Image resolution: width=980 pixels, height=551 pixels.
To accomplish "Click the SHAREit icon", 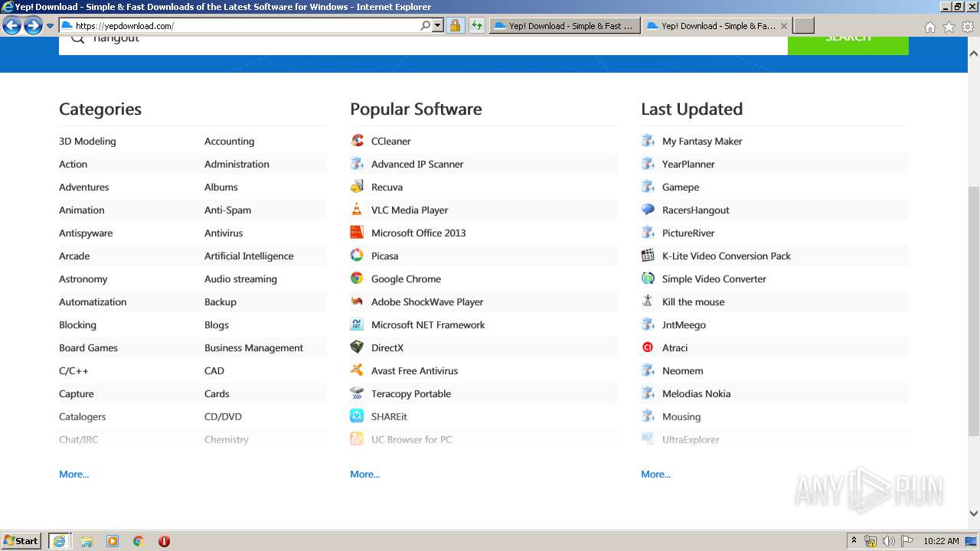I will tap(357, 416).
